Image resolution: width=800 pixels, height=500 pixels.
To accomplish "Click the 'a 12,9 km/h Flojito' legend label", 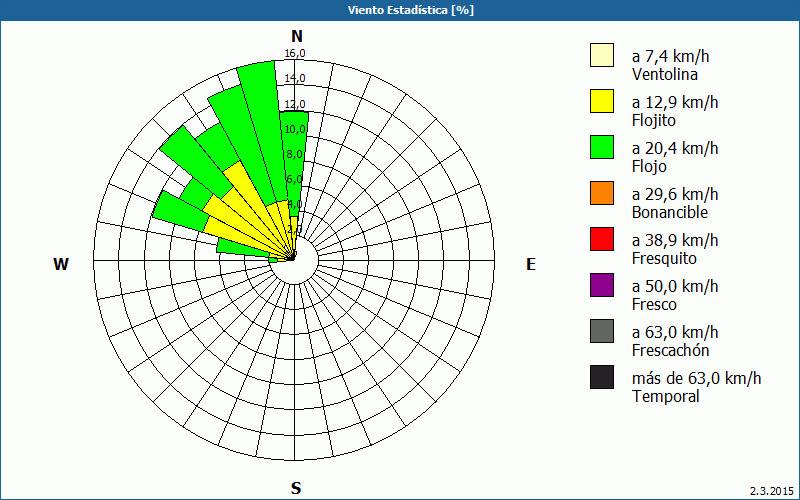I will tap(674, 111).
